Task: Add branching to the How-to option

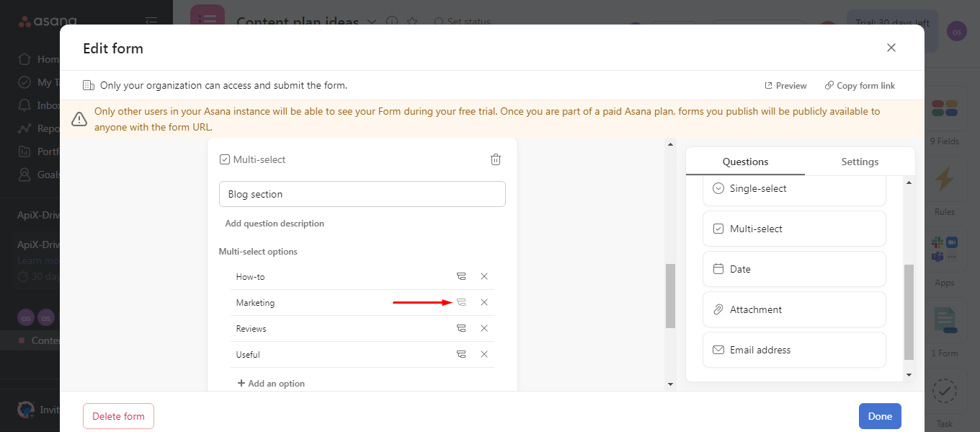Action: 460,276
